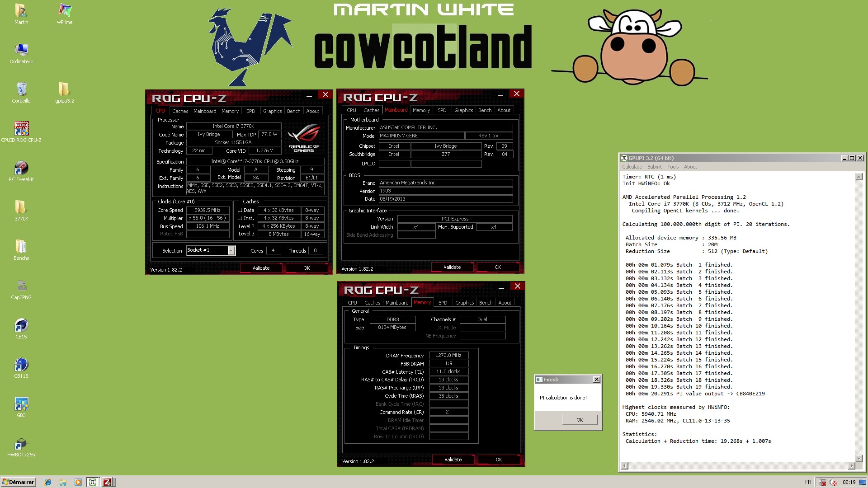
Task: Open Bench tab in the Mainboard window
Action: click(485, 110)
